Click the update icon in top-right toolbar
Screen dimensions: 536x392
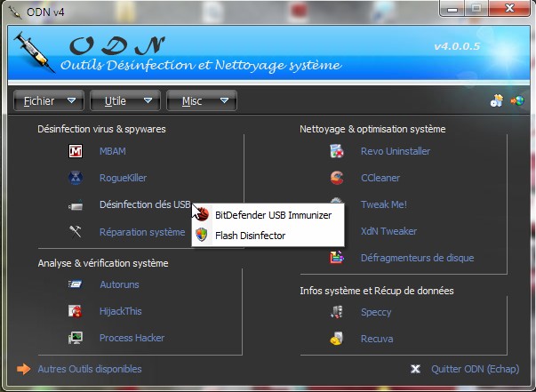[497, 100]
